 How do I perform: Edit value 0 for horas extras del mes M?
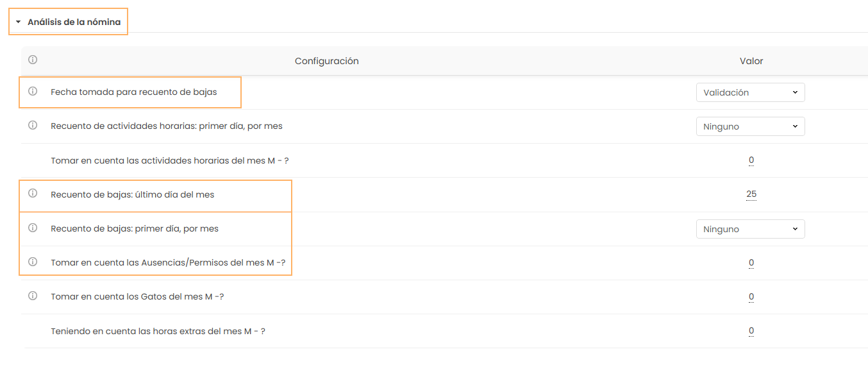[751, 330]
